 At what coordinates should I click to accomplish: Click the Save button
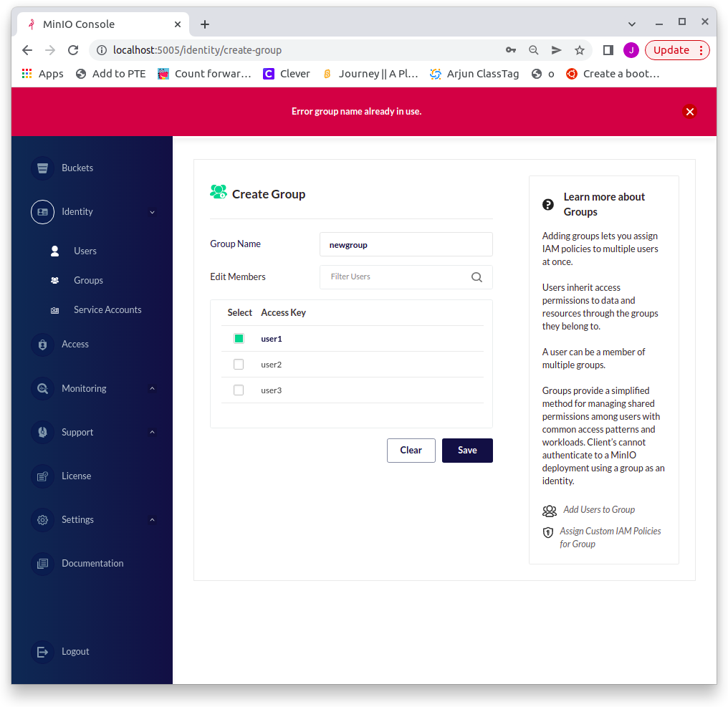(467, 451)
